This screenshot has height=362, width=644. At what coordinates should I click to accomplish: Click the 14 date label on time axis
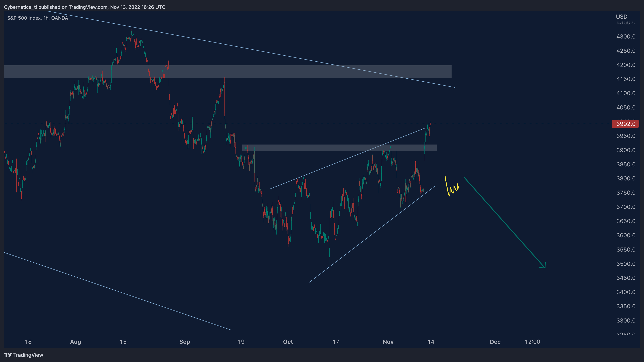[x=431, y=342]
